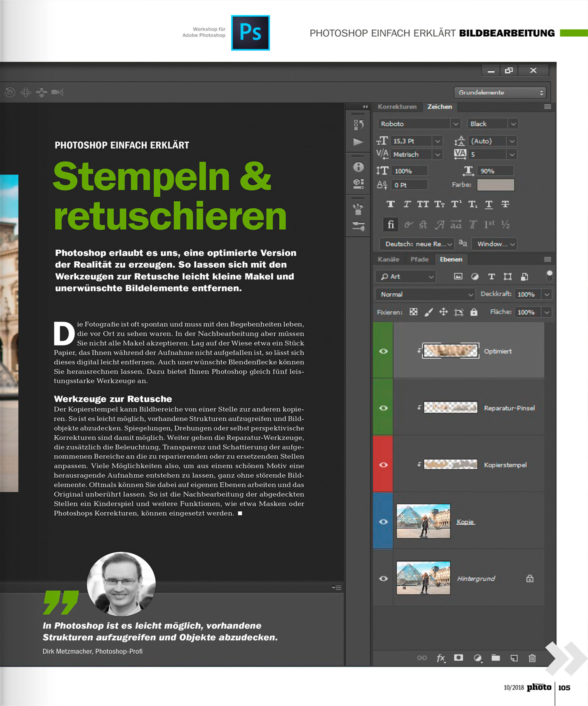Apply small caps text style
Image resolution: width=588 pixels, height=706 pixels.
coord(439,204)
